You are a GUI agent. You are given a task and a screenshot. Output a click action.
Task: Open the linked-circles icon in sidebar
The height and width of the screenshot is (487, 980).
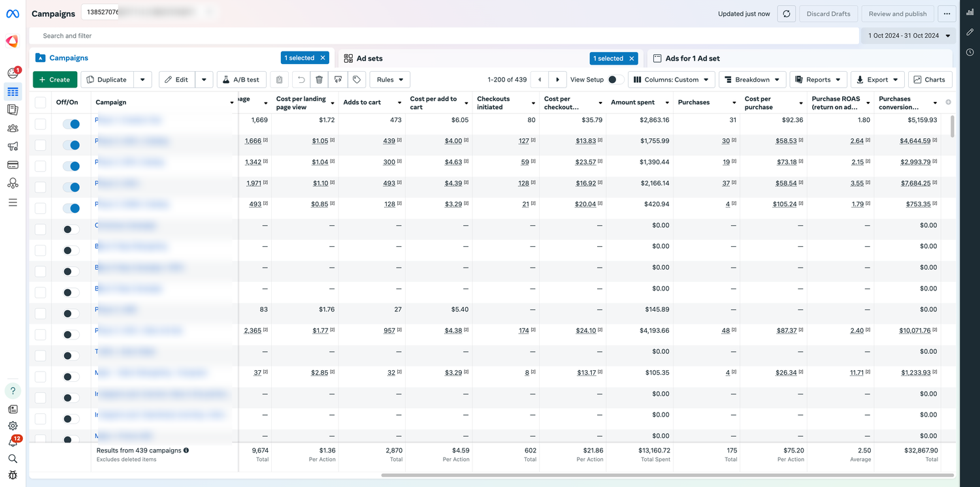click(12, 183)
